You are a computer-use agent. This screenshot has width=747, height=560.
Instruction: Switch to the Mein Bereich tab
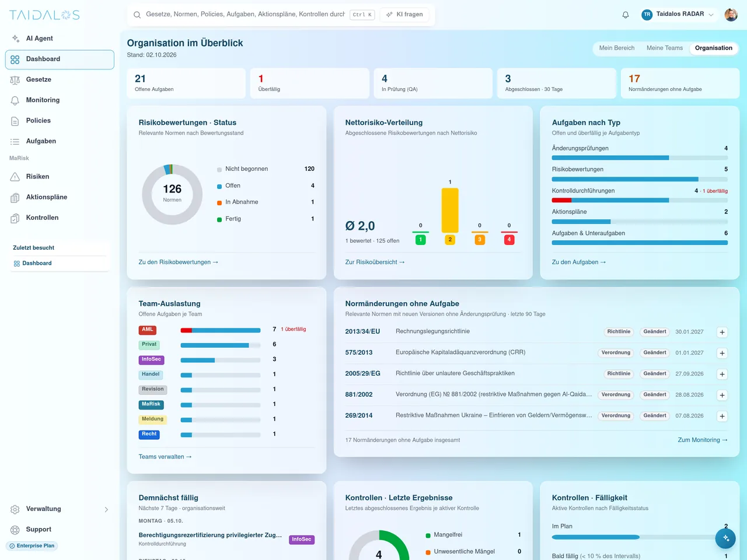617,48
